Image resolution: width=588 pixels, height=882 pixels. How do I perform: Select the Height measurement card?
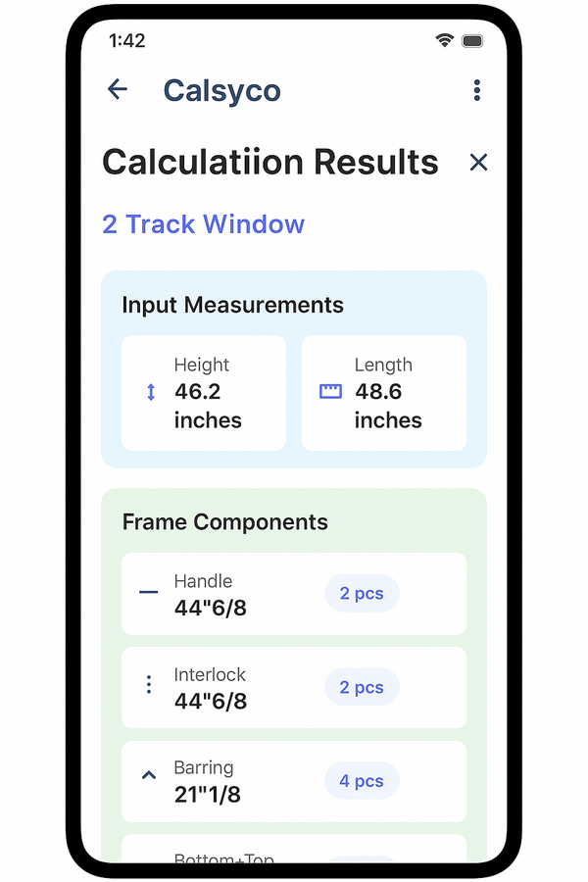coord(203,392)
